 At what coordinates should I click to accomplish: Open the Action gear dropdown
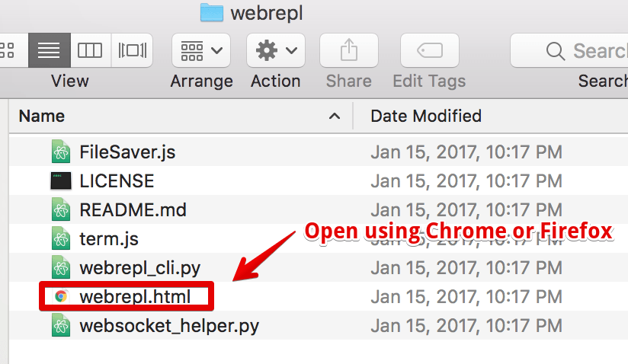(x=276, y=50)
